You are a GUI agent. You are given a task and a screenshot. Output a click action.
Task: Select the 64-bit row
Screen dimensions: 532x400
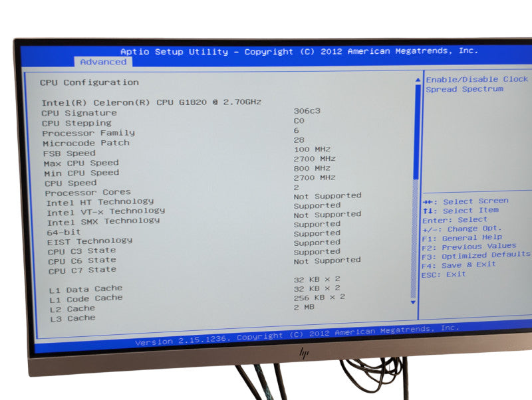coord(194,228)
